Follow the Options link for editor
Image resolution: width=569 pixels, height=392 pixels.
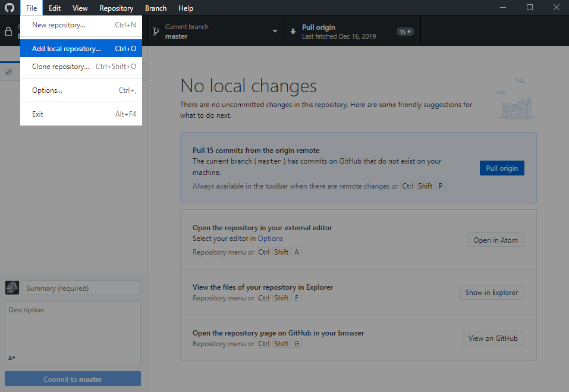[270, 239]
